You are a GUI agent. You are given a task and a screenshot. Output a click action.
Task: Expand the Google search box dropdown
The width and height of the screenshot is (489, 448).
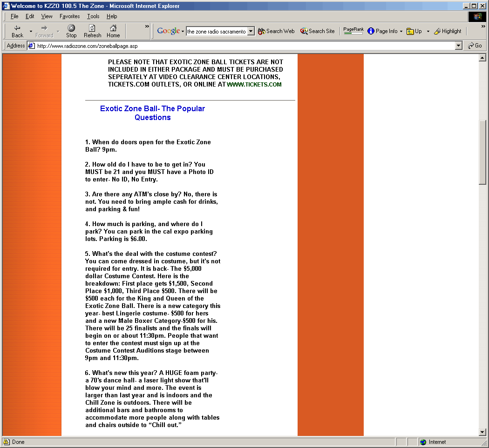[x=251, y=31]
